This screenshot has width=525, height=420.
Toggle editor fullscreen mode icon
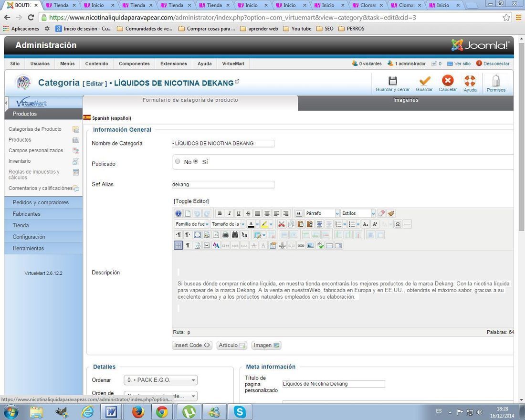[197, 235]
